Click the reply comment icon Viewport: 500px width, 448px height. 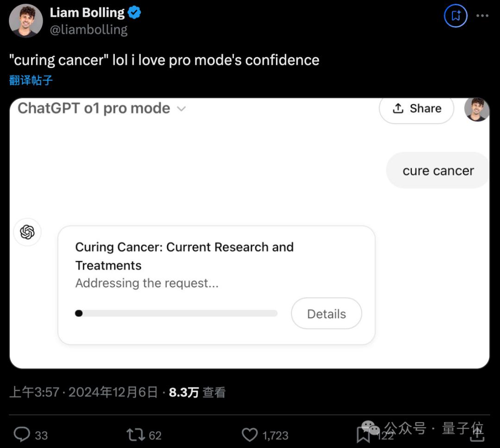pyautogui.click(x=22, y=435)
